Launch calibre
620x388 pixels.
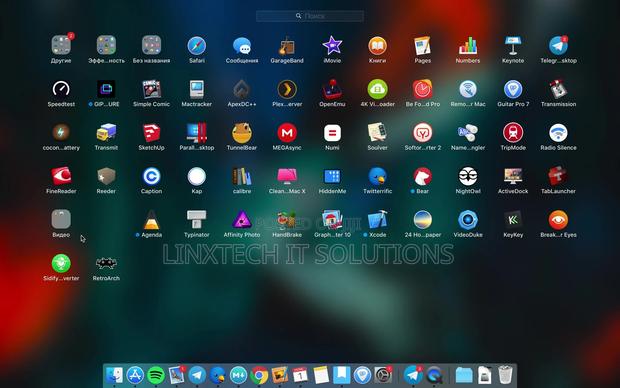tap(242, 176)
